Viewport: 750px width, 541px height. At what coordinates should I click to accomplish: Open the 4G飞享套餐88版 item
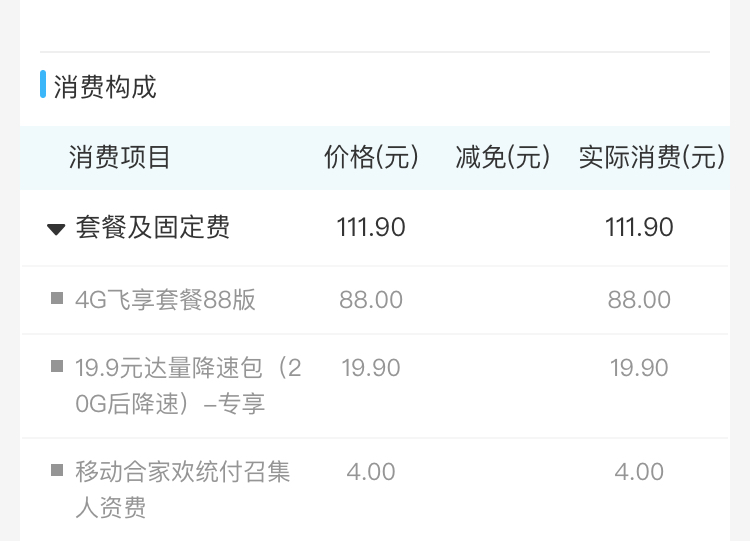165,299
